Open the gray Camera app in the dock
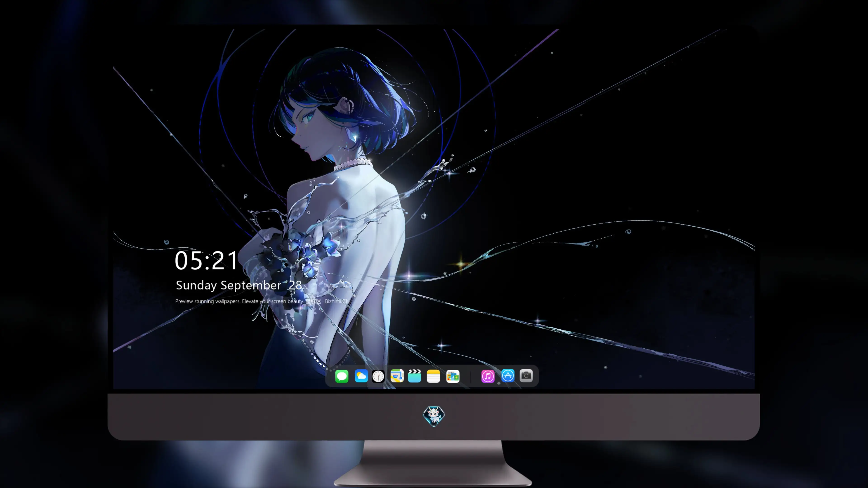This screenshot has height=488, width=868. (x=526, y=376)
